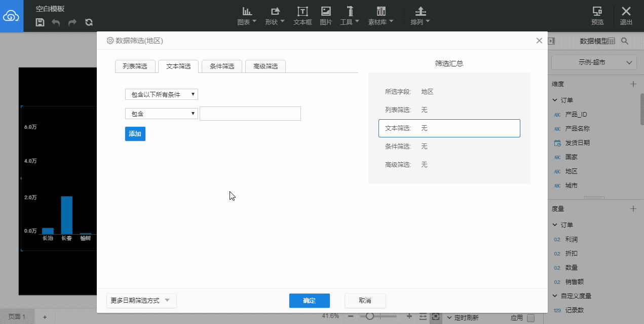
Task: Click the 取消 cancel button
Action: click(365, 301)
